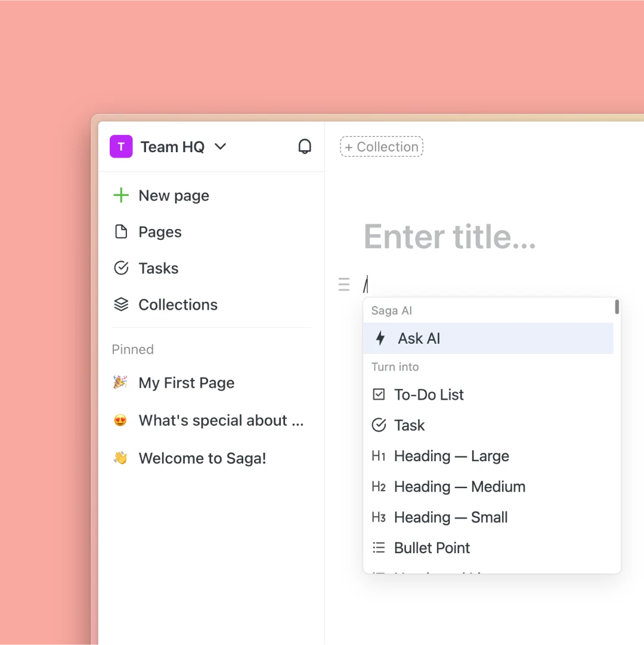Click the Collections layers icon
The width and height of the screenshot is (644, 645).
pos(121,304)
